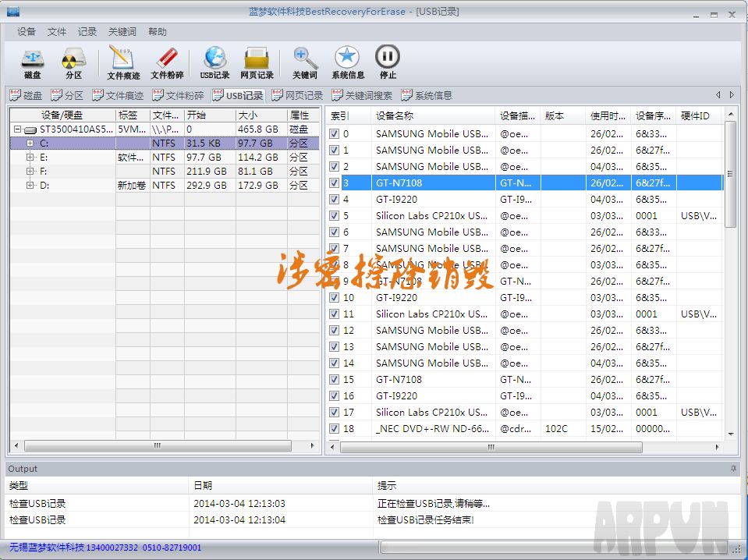Open the 记录 menu

click(x=87, y=32)
